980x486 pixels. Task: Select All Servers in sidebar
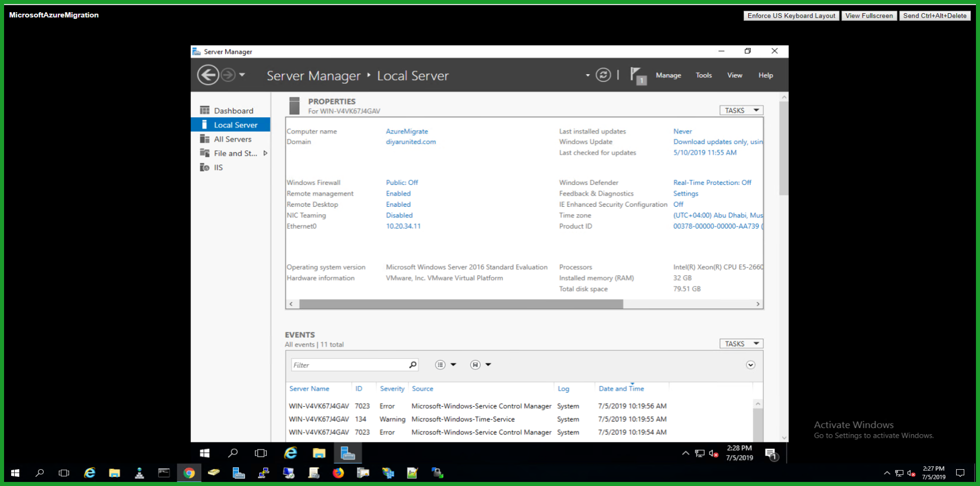(231, 139)
